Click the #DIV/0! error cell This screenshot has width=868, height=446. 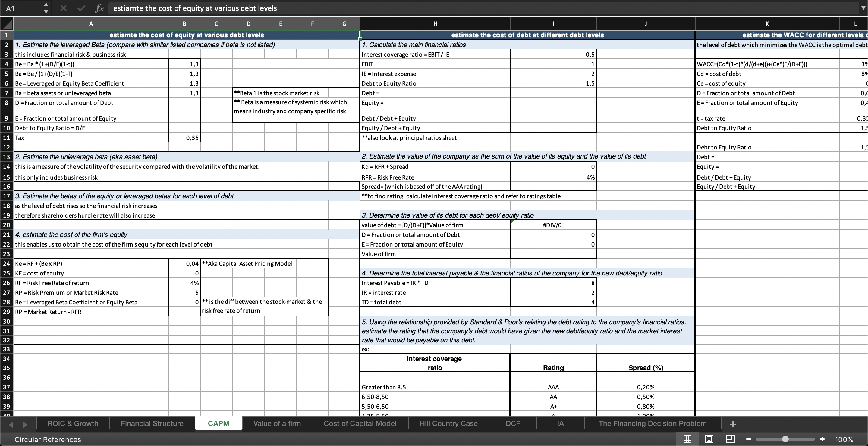pos(553,225)
